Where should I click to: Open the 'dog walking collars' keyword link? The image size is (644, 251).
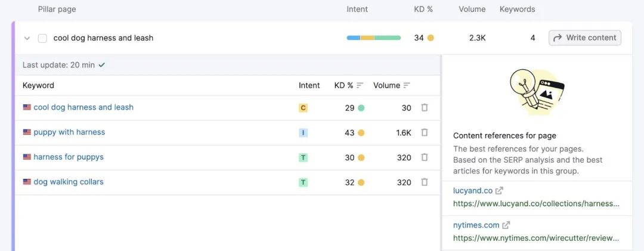point(68,182)
